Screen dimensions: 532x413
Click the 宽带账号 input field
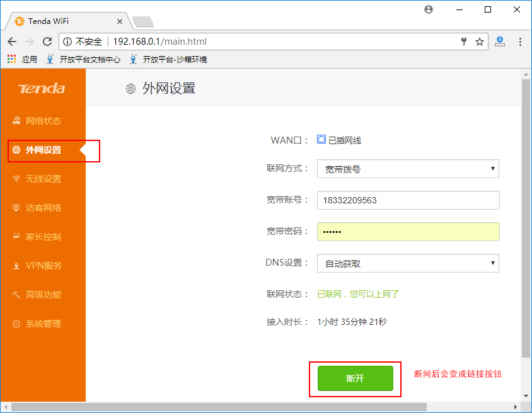[408, 200]
